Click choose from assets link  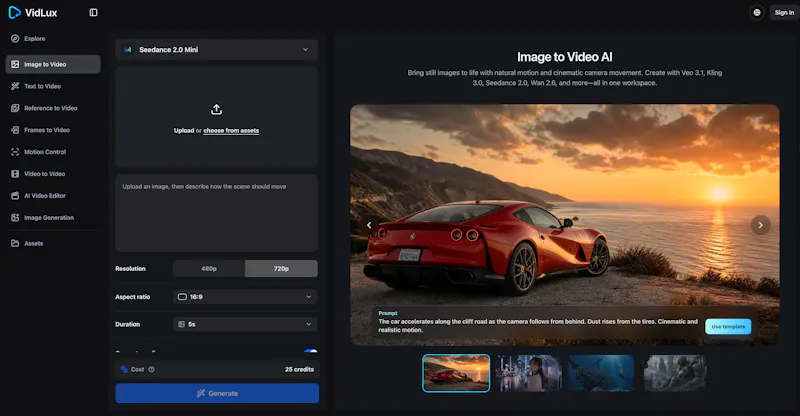coord(231,131)
